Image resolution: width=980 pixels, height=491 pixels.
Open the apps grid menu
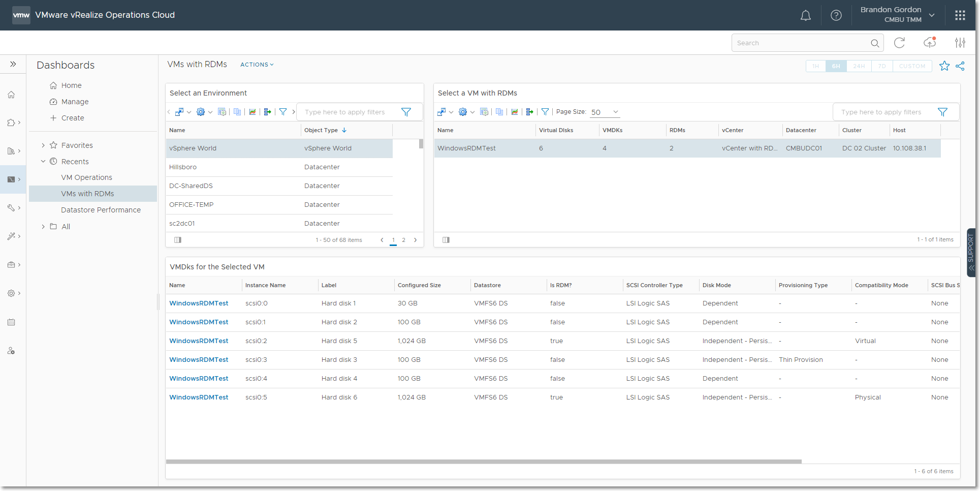click(x=960, y=15)
